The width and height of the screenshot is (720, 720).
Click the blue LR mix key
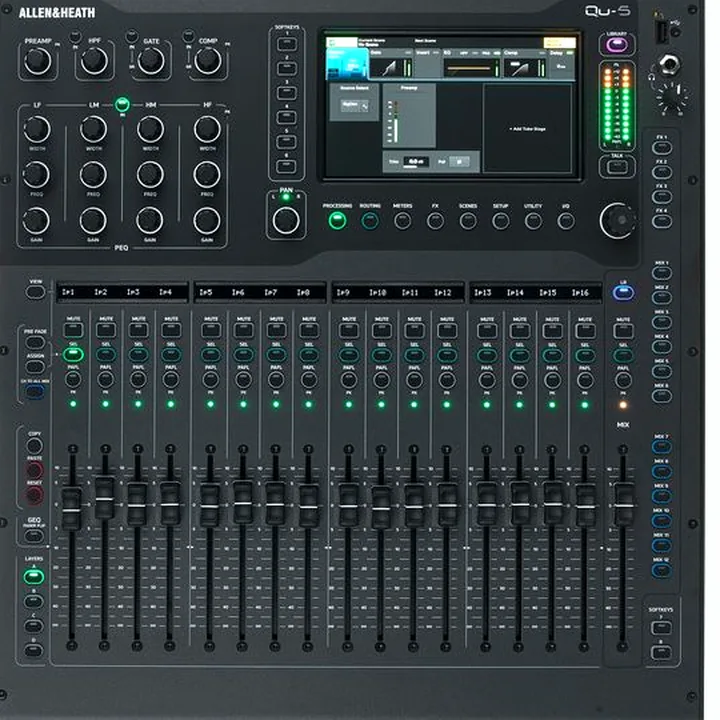(623, 292)
